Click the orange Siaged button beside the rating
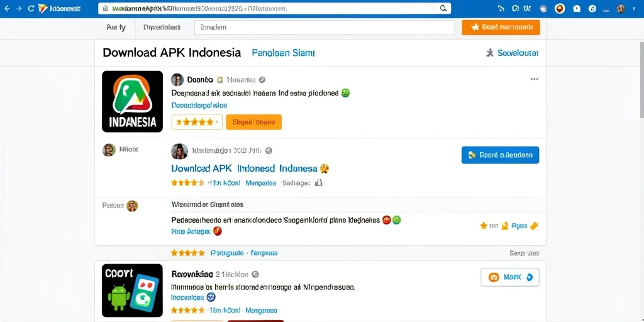This screenshot has width=644, height=322. 254,122
